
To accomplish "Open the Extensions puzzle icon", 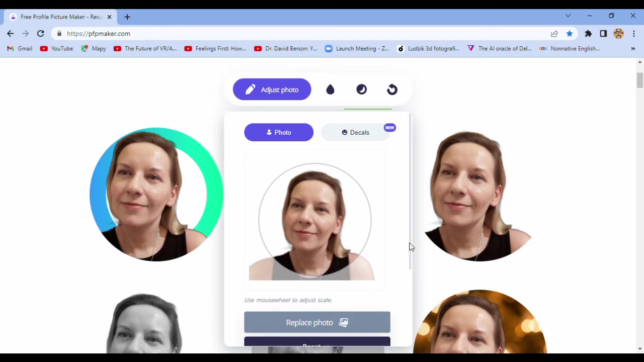I will click(x=588, y=34).
